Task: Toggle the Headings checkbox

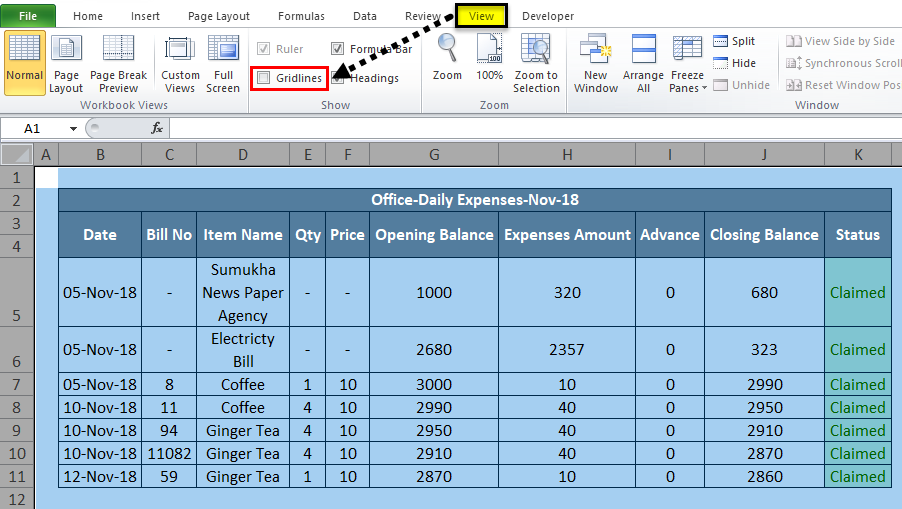Action: coord(338,78)
